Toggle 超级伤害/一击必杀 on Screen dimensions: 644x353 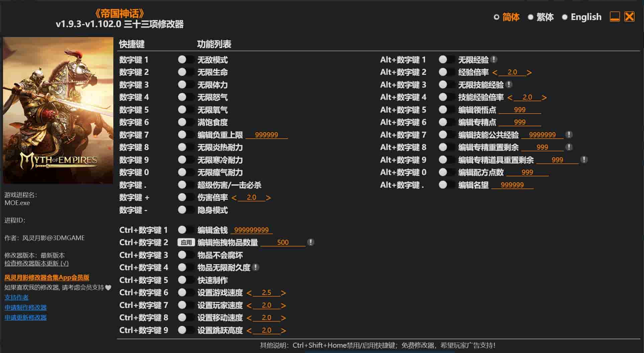pos(186,185)
